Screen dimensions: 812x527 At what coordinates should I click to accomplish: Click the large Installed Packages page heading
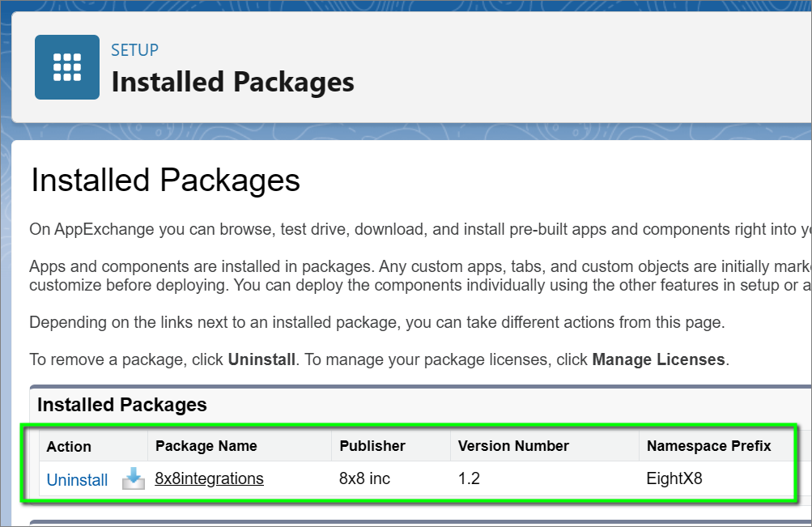pos(165,181)
